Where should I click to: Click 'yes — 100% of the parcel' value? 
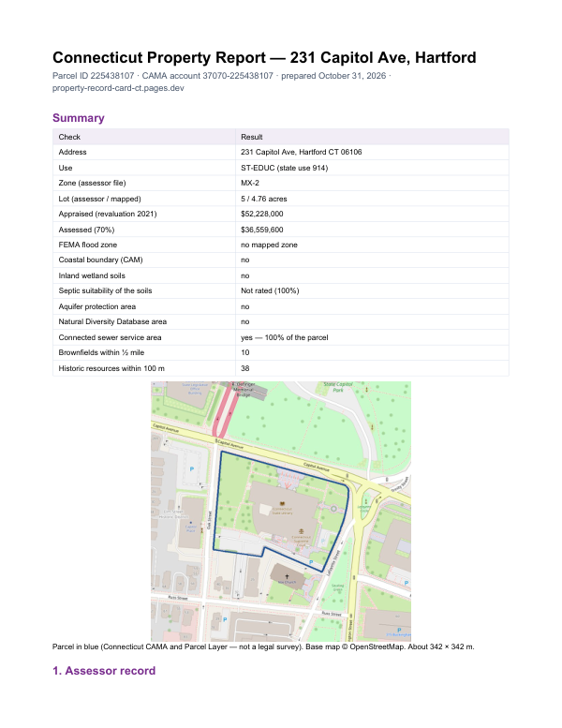[x=285, y=337]
